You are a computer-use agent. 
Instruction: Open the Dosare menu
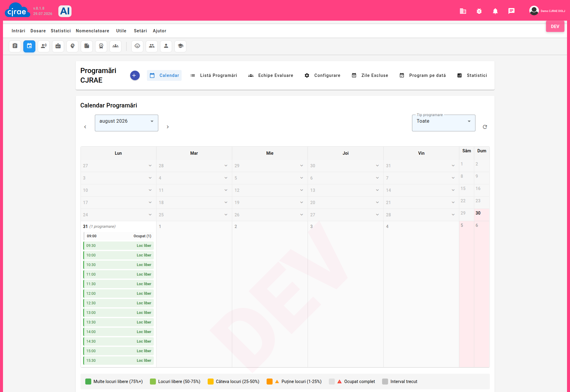[38, 31]
